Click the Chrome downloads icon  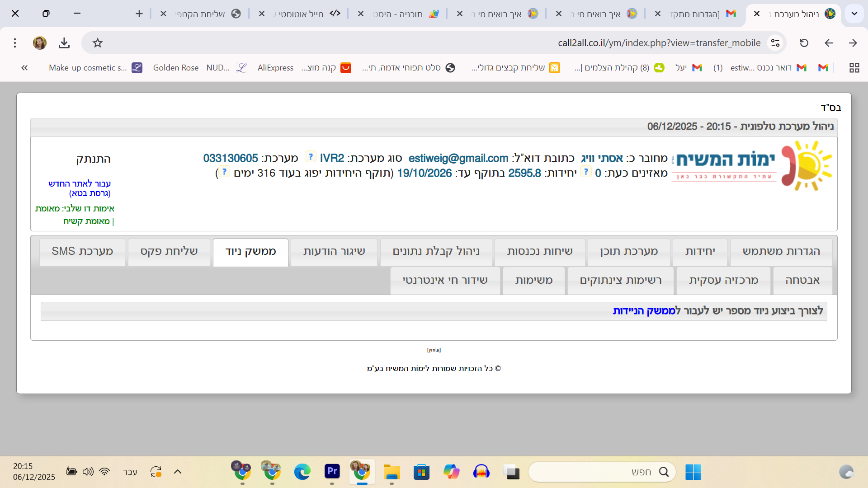(64, 43)
